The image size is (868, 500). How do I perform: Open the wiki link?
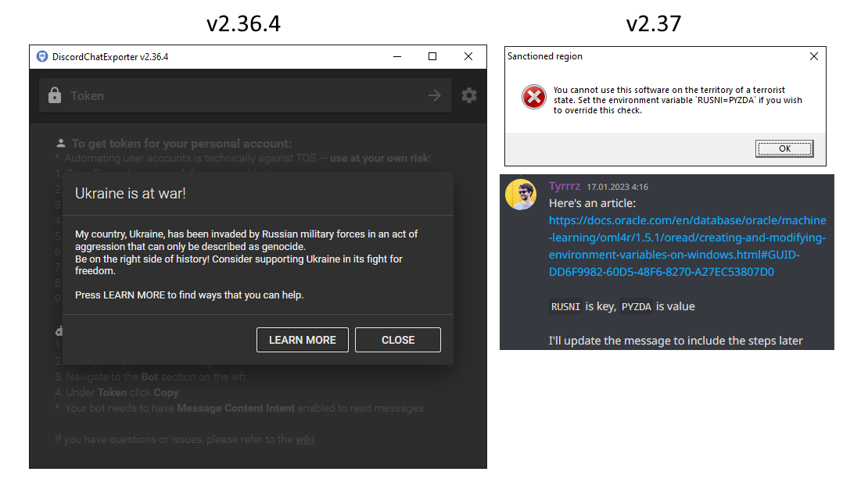[304, 439]
